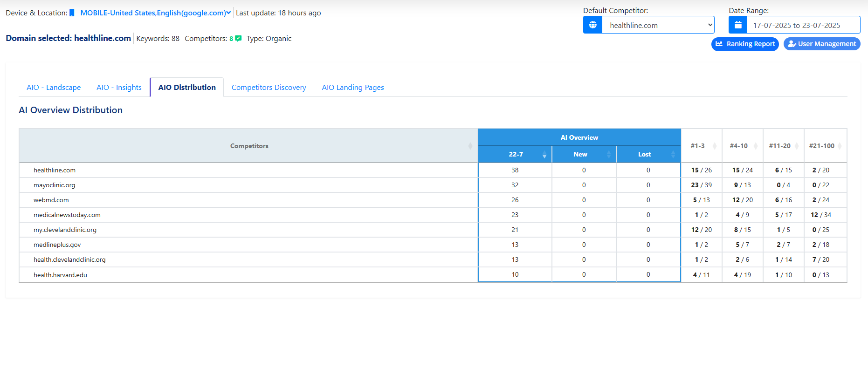Click the New column header

point(584,154)
